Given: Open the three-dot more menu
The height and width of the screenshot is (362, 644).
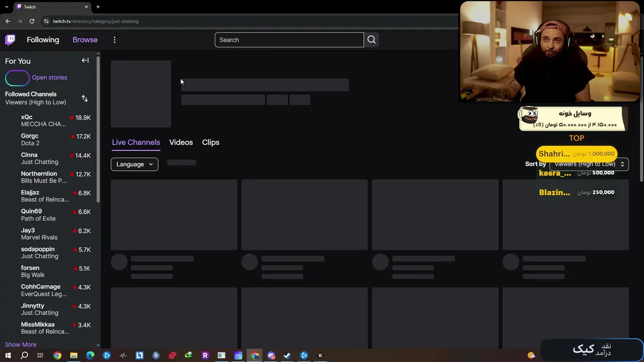Looking at the screenshot, I should pyautogui.click(x=115, y=40).
